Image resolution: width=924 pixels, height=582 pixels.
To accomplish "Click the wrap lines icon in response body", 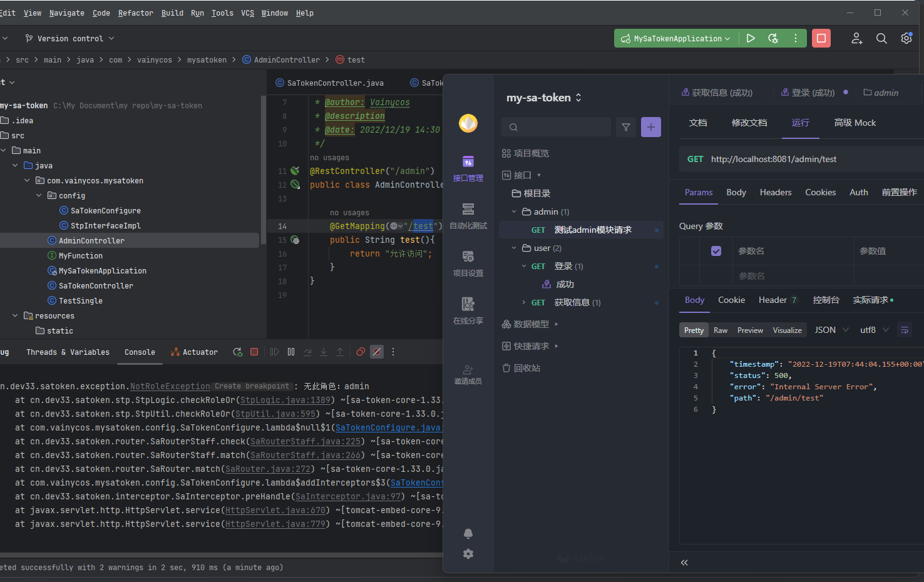I will 905,330.
